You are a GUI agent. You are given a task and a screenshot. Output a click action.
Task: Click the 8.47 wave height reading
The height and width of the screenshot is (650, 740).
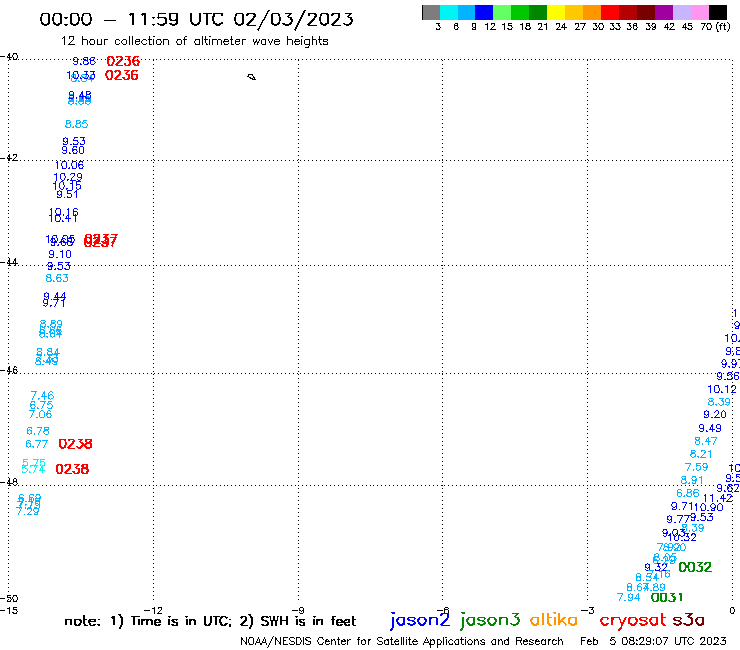(x=706, y=441)
